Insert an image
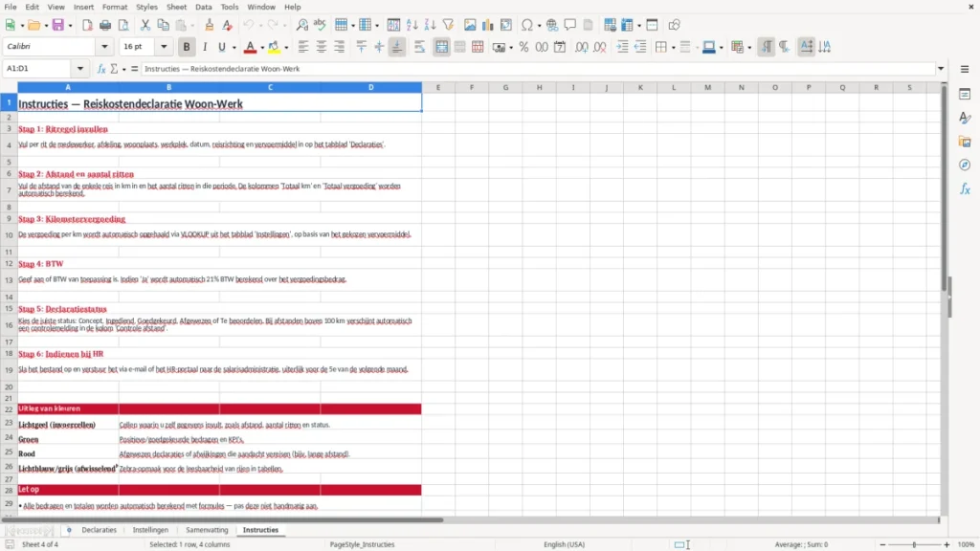The height and width of the screenshot is (551, 980). click(x=470, y=25)
